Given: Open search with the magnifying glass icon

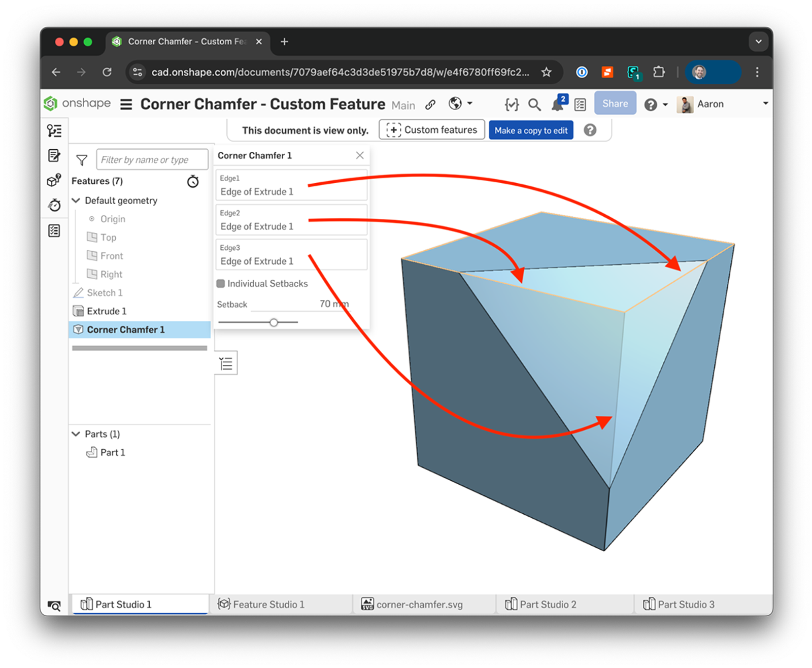Looking at the screenshot, I should [x=534, y=104].
